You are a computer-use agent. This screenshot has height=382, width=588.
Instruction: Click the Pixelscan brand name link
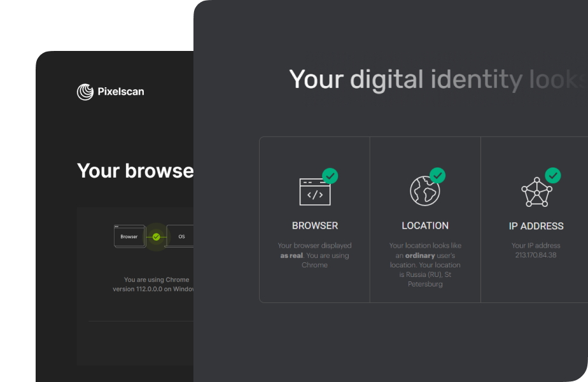pyautogui.click(x=120, y=92)
